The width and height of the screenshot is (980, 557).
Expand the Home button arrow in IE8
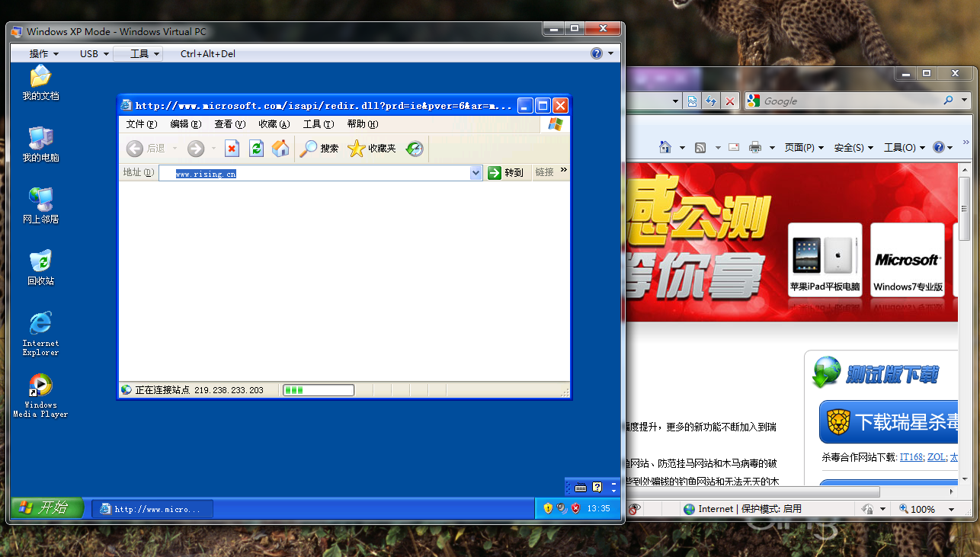(x=682, y=147)
